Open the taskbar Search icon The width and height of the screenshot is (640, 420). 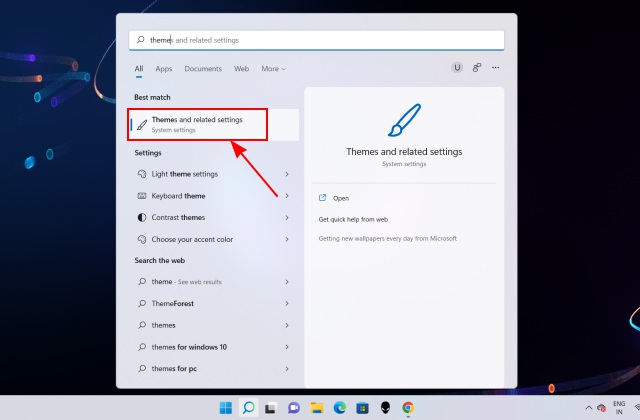click(249, 407)
